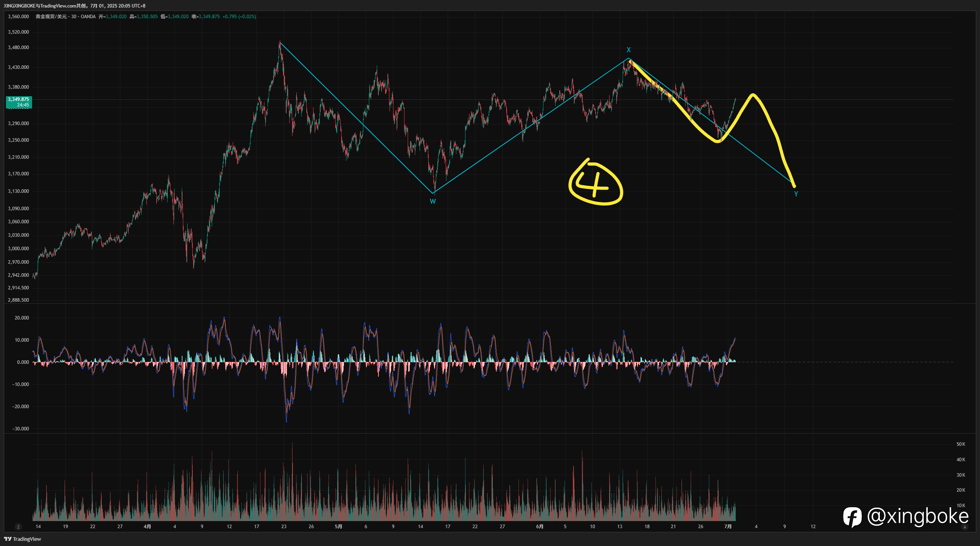Click the −30.000 level on oscillator scale
The width and height of the screenshot is (980, 546).
(x=20, y=429)
